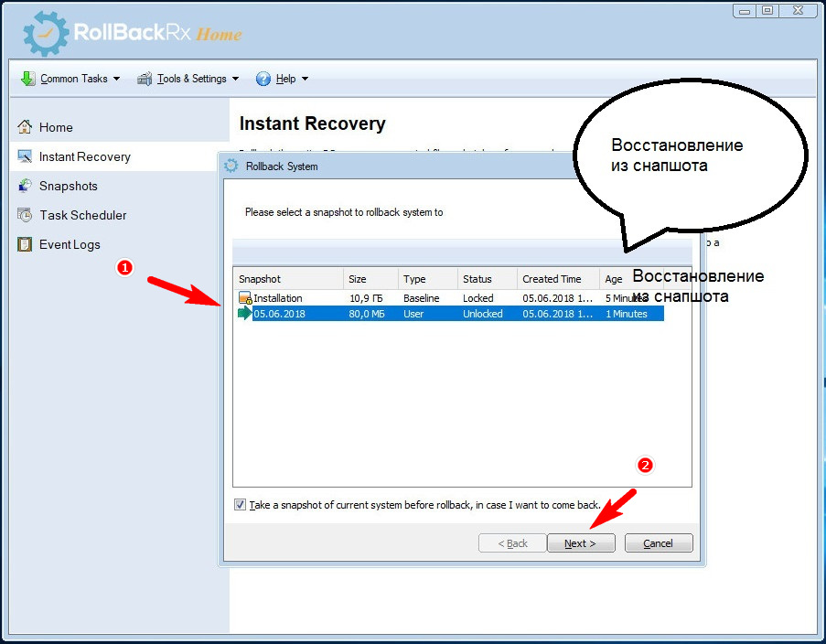This screenshot has height=644, width=826.
Task: Open the Help menu
Action: (x=282, y=79)
